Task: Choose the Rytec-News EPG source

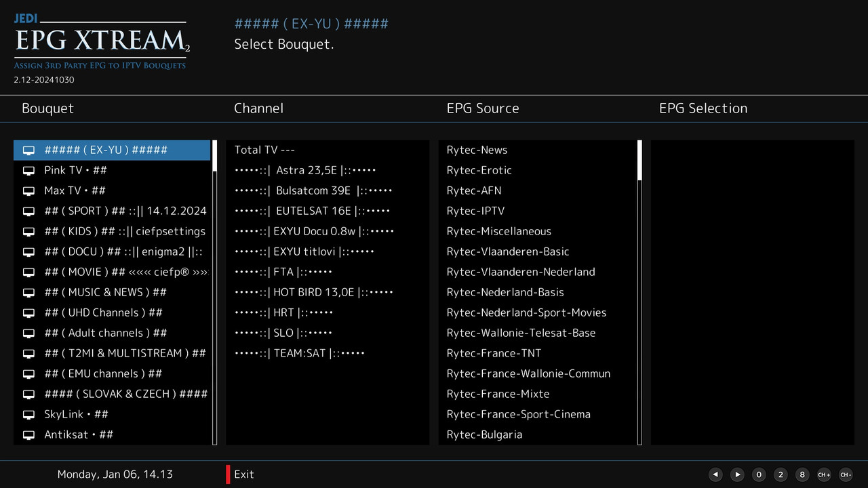Action: [x=537, y=150]
